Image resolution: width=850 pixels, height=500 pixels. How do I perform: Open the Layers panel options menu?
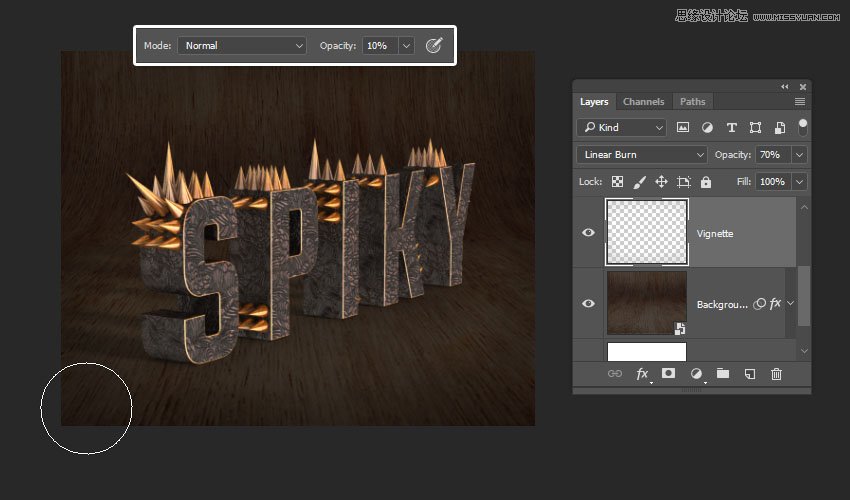tap(800, 102)
